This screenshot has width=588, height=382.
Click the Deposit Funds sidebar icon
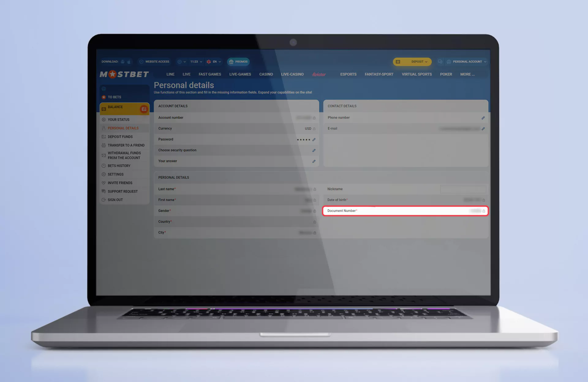104,136
